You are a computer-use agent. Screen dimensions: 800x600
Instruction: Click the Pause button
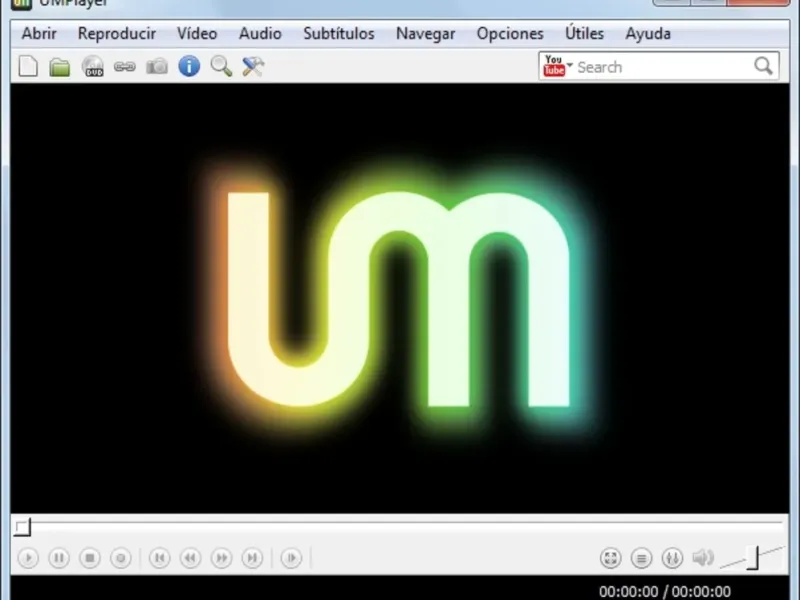pos(59,558)
